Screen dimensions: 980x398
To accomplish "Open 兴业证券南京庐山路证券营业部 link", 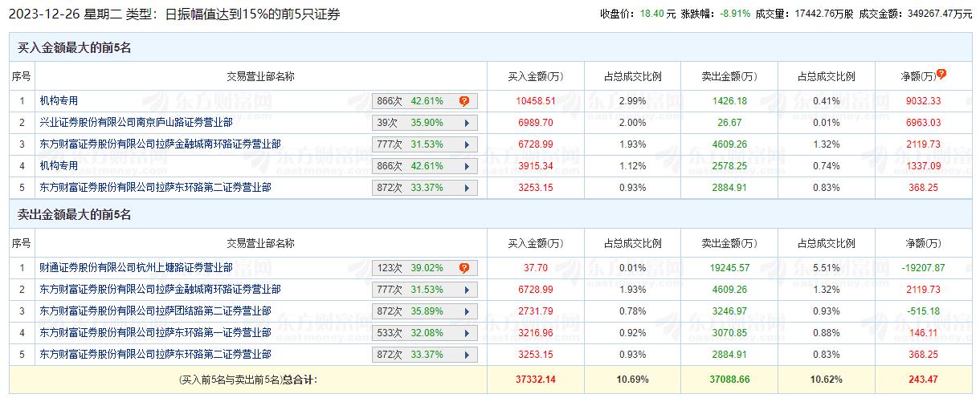I will click(x=136, y=123).
